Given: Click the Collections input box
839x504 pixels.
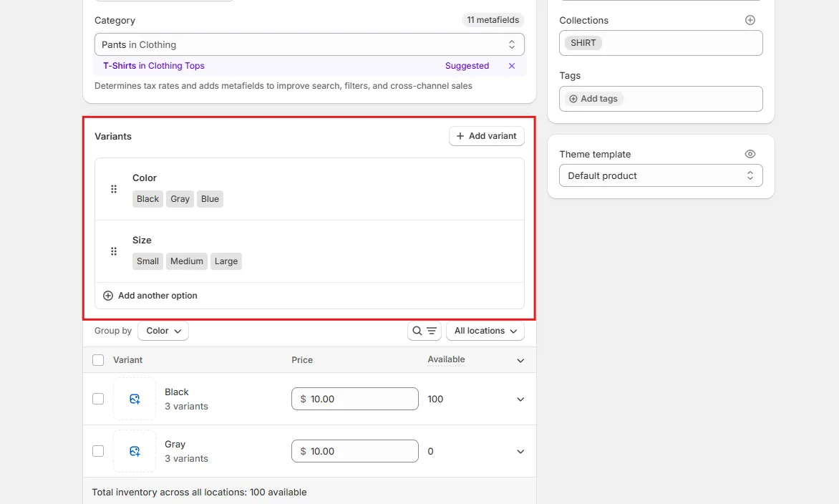Looking at the screenshot, I should pos(661,43).
